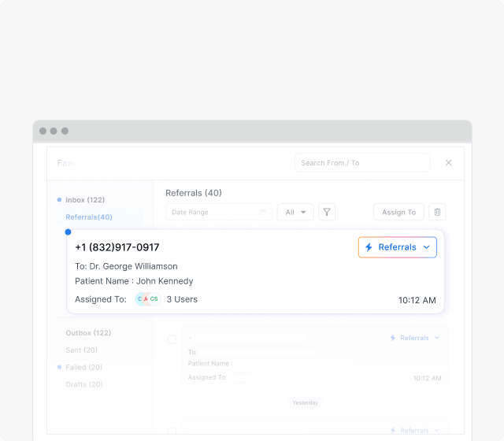Open the highlighted Referrals category dropdown

point(426,247)
